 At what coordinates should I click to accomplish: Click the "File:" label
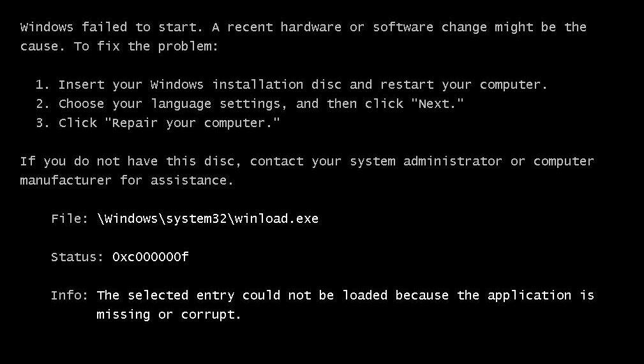[70, 218]
